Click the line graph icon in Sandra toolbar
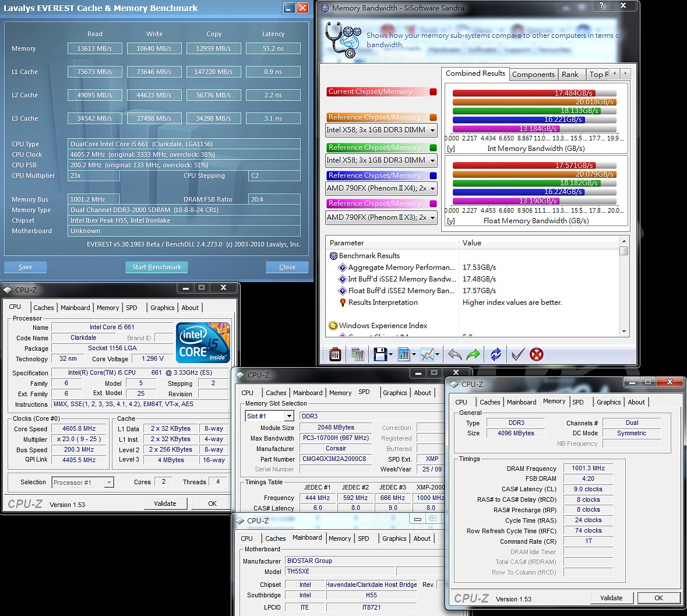 click(427, 354)
